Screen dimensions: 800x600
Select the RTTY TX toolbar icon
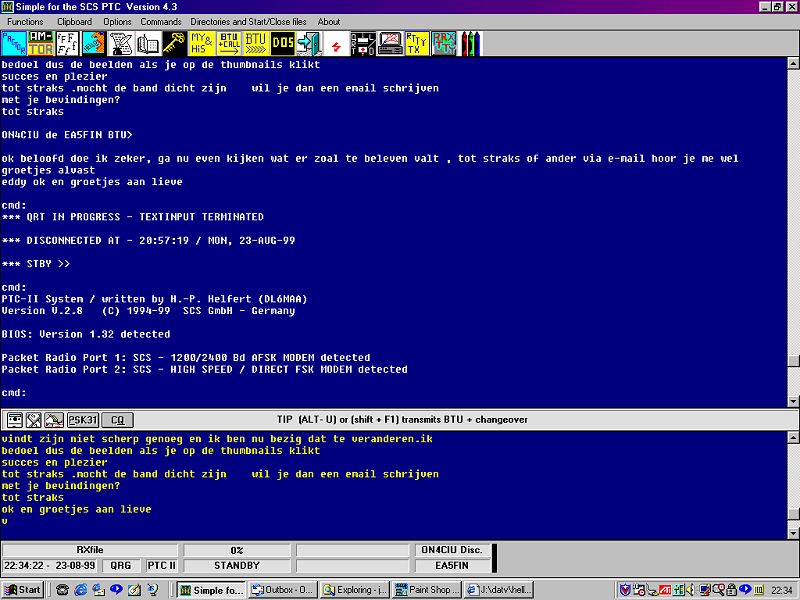[x=417, y=43]
